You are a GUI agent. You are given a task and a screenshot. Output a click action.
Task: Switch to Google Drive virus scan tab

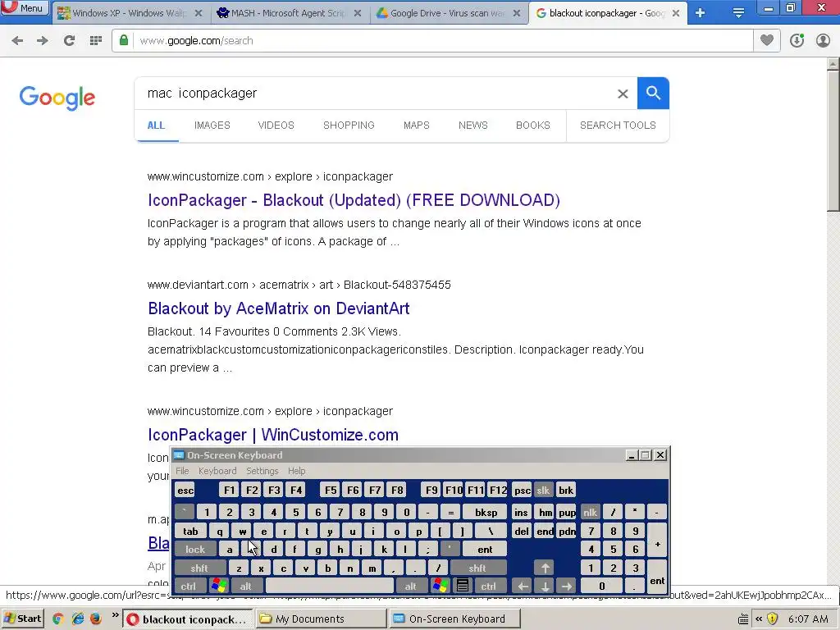click(x=448, y=13)
